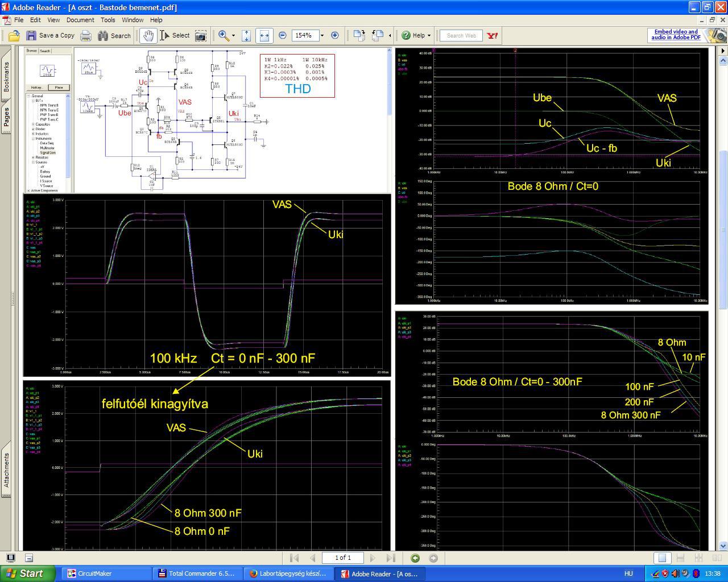Select the Hand tool
Screen dimensions: 728x582
point(148,35)
